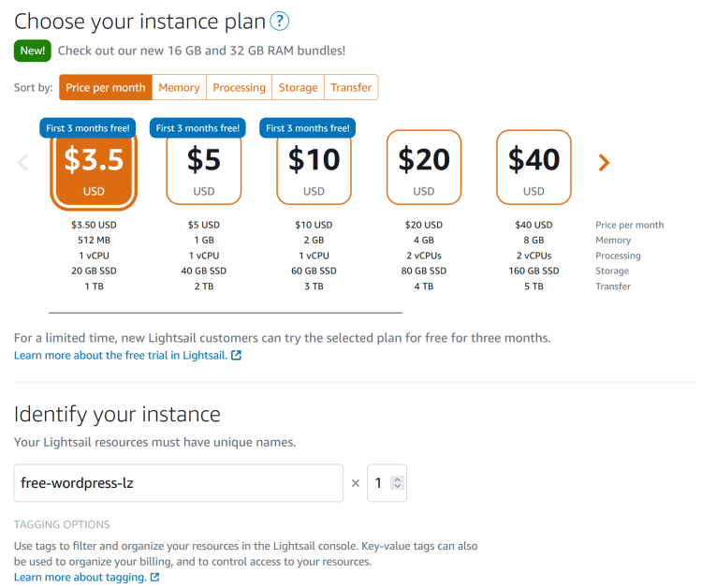The height and width of the screenshot is (588, 702).
Task: Select the $5 USD instance plan
Action: pyautogui.click(x=203, y=169)
